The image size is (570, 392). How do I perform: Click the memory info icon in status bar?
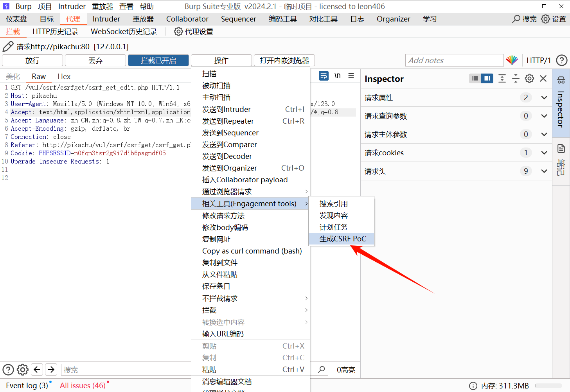473,386
